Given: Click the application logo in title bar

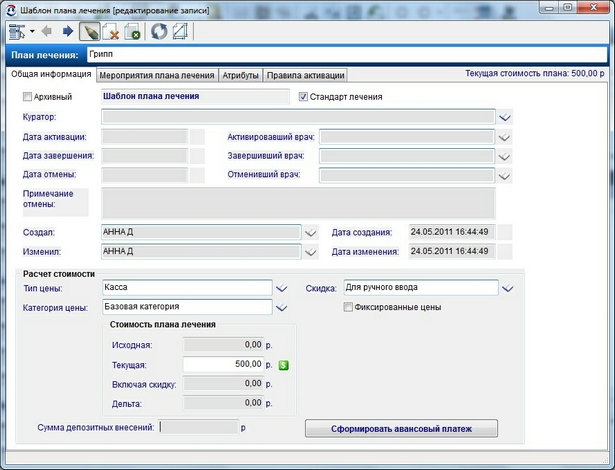Looking at the screenshot, I should pos(11,11).
